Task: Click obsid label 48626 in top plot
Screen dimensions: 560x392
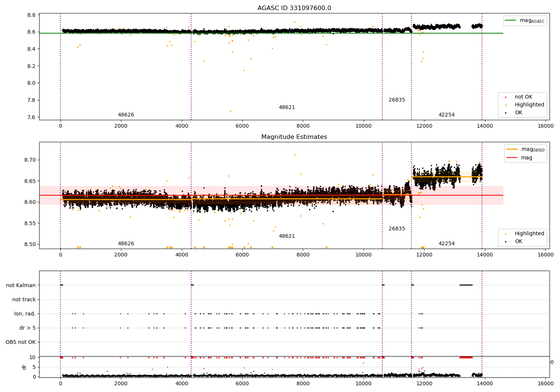Action: tap(126, 115)
